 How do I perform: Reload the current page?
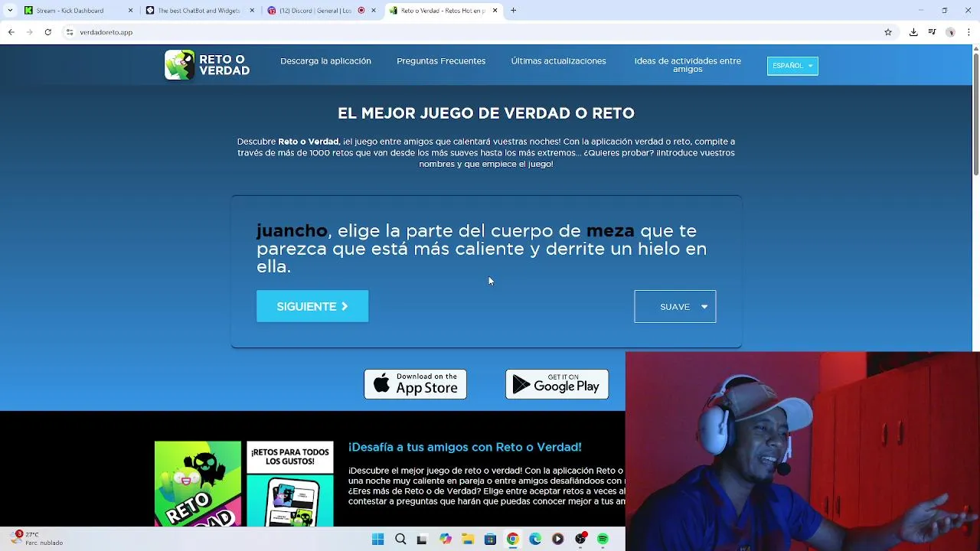point(47,32)
